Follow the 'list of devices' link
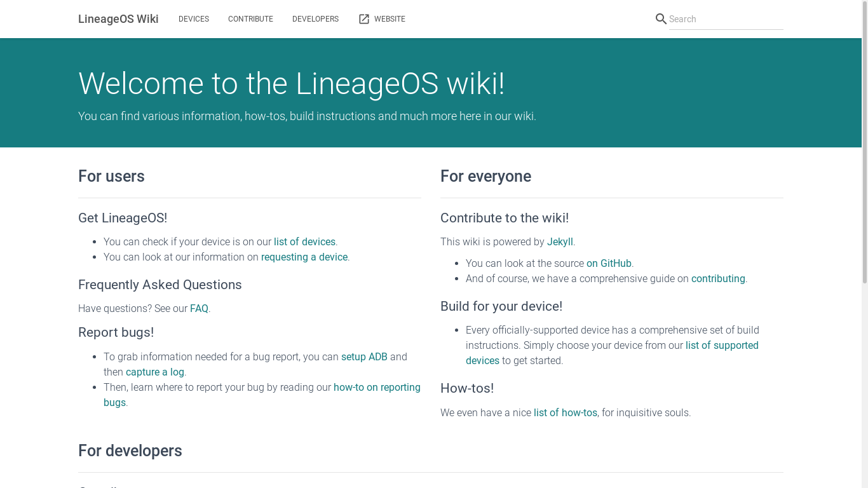The image size is (868, 488). [x=304, y=242]
